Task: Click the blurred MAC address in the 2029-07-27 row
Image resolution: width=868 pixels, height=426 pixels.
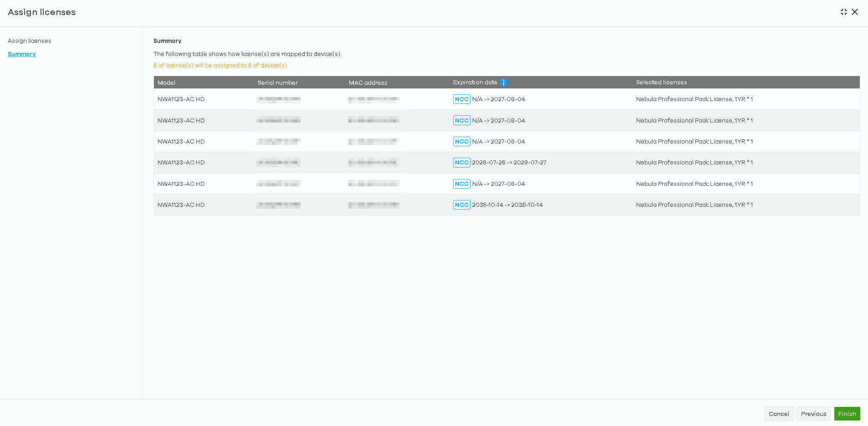Action: point(374,163)
